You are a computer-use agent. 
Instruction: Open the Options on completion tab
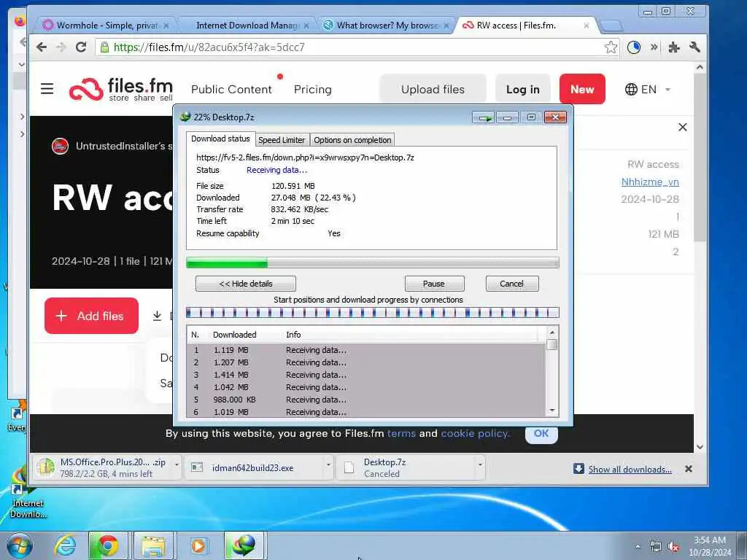coord(352,140)
